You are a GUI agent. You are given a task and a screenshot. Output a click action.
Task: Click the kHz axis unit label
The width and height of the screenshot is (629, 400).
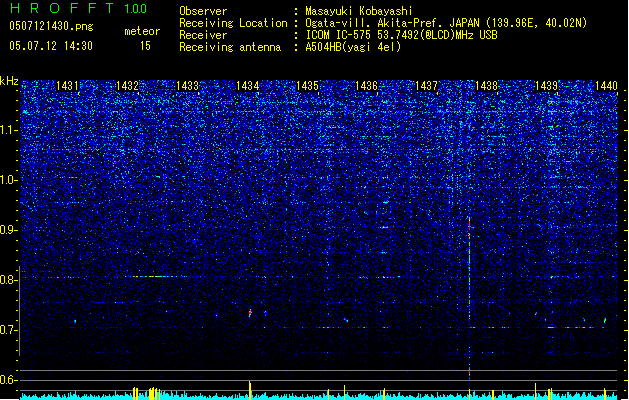pos(9,81)
